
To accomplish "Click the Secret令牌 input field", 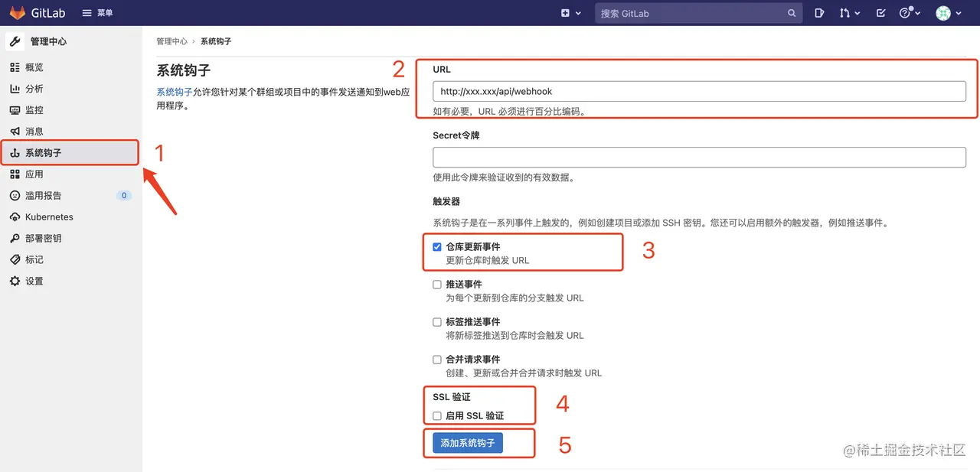I will (x=699, y=157).
